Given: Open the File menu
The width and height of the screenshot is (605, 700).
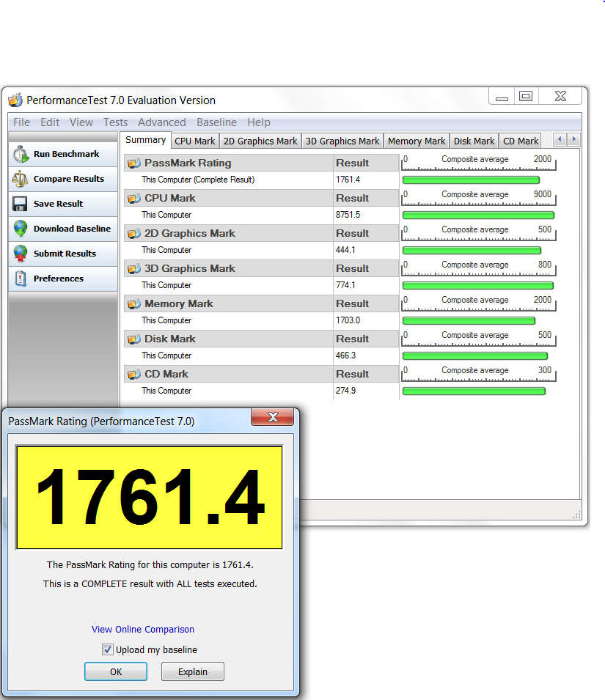Looking at the screenshot, I should click(21, 122).
